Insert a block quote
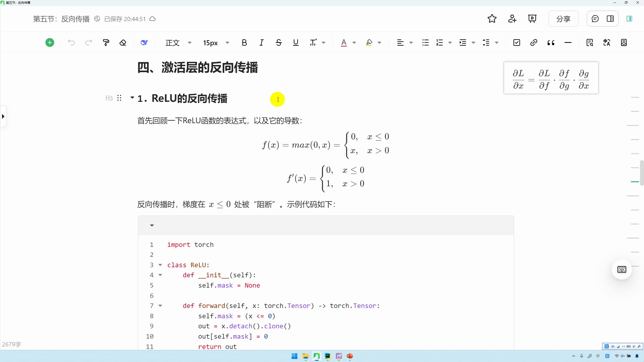The height and width of the screenshot is (362, 644). [x=551, y=42]
